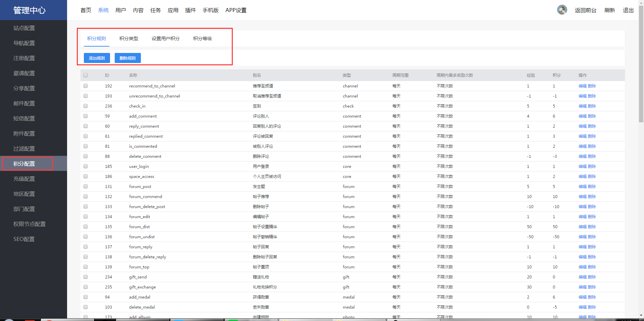Click the 添加规则 button
This screenshot has width=644, height=321.
click(97, 58)
